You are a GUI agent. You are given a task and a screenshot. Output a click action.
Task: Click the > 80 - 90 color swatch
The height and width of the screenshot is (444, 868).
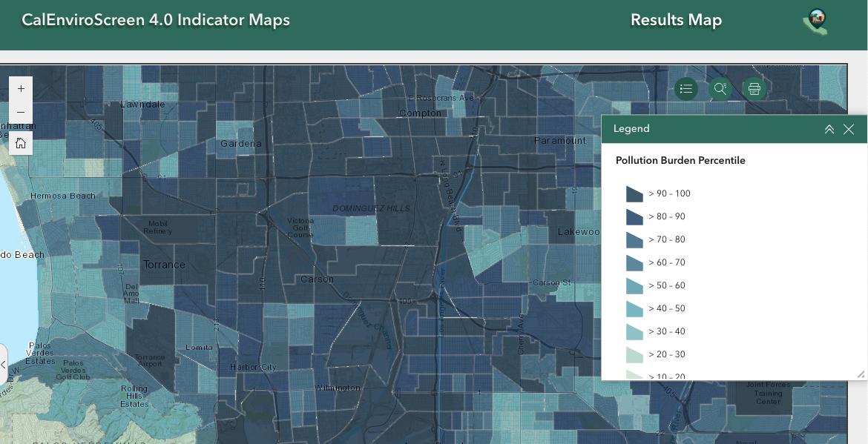[x=634, y=216]
